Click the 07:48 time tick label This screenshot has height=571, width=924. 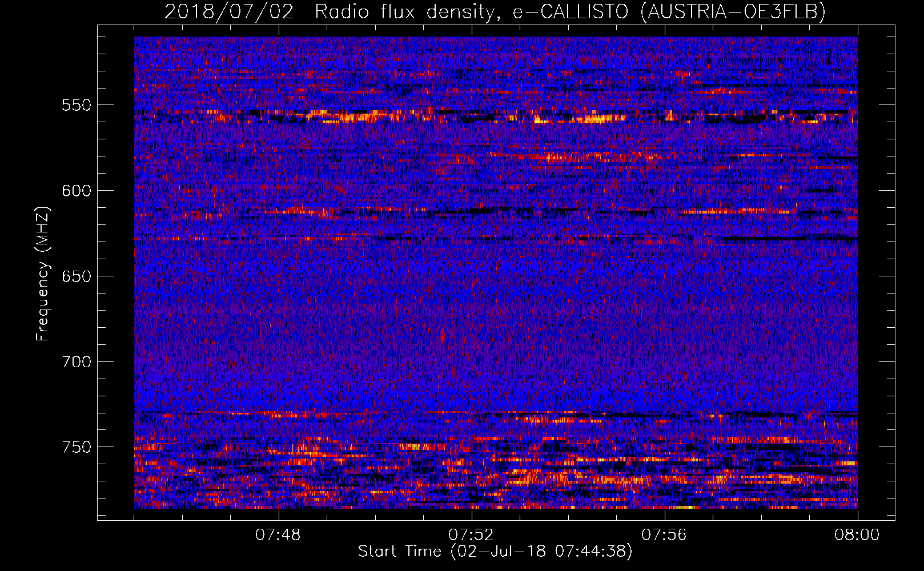tap(278, 535)
